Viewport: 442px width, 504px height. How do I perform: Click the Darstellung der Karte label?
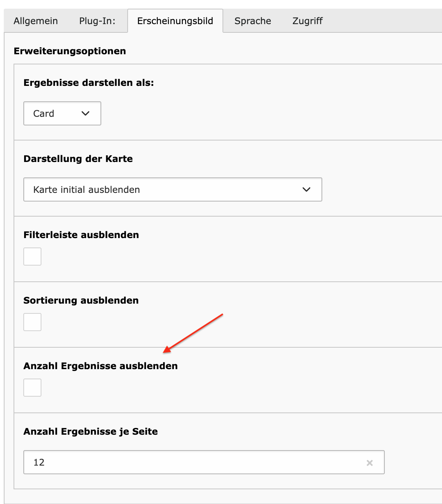click(x=78, y=159)
